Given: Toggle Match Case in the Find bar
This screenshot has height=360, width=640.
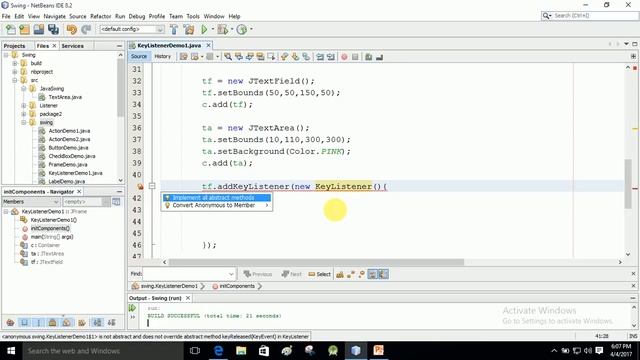Looking at the screenshot, I should pos(340,274).
